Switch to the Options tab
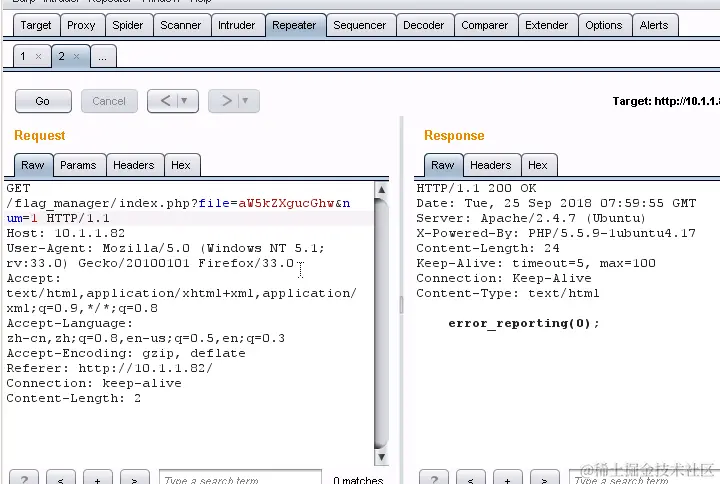Image resolution: width=720 pixels, height=484 pixels. [604, 25]
